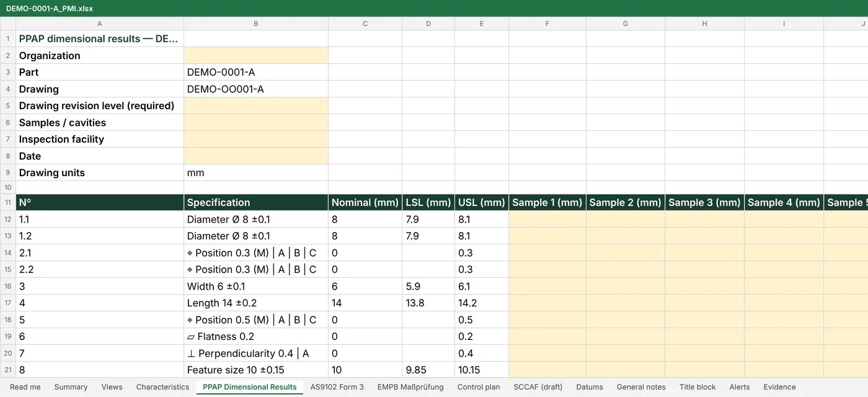Switch to the Evidence sheet tab
868x397 pixels.
tap(779, 387)
